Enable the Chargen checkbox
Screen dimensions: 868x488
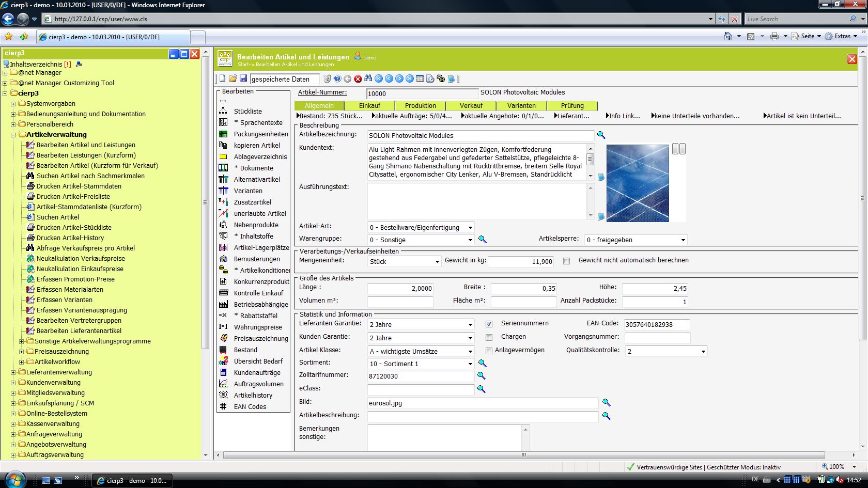[x=489, y=337]
